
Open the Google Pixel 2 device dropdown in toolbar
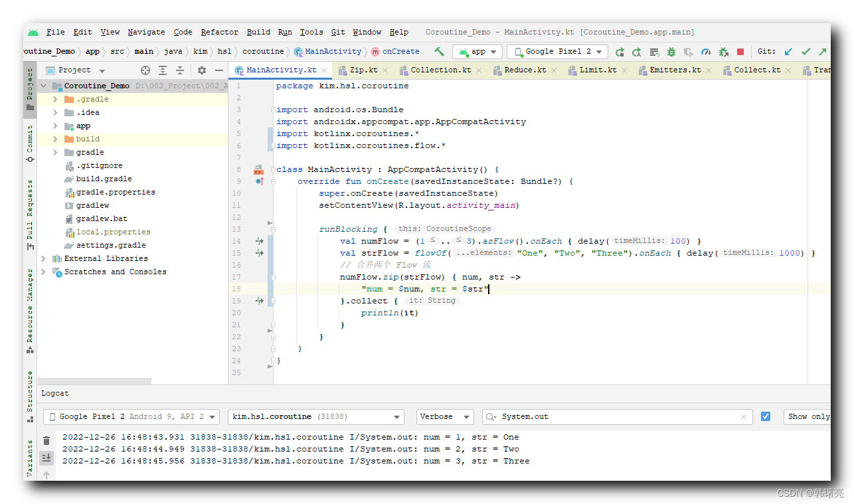tap(557, 52)
